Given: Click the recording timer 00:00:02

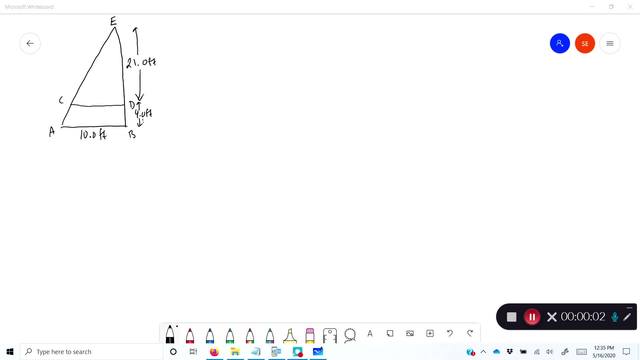Looking at the screenshot, I should pos(583,317).
